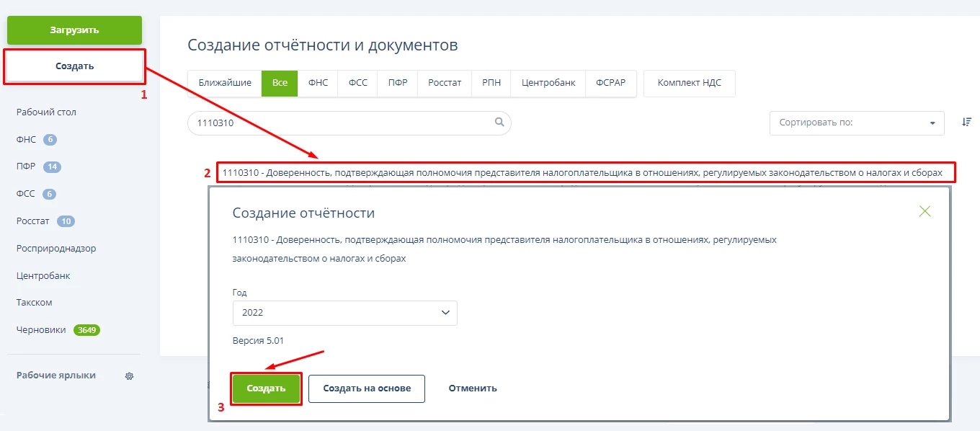Click the sort order icon
This screenshot has height=431, width=980.
click(x=966, y=123)
